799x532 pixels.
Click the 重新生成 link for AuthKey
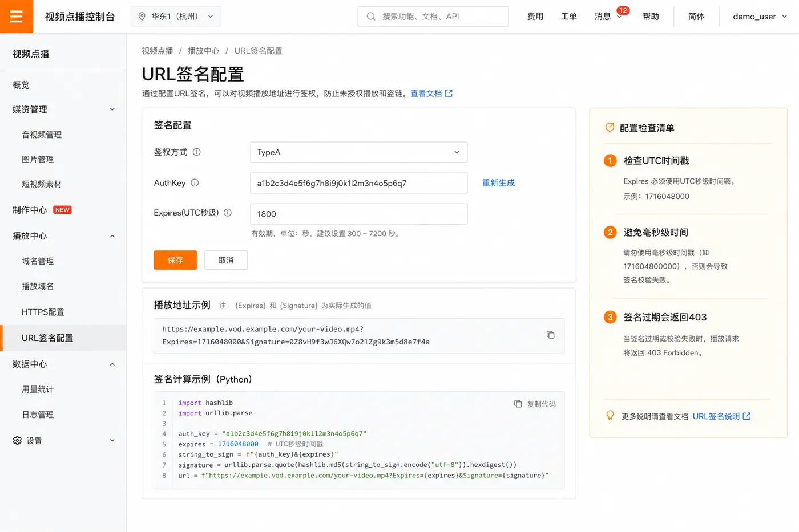click(x=498, y=183)
